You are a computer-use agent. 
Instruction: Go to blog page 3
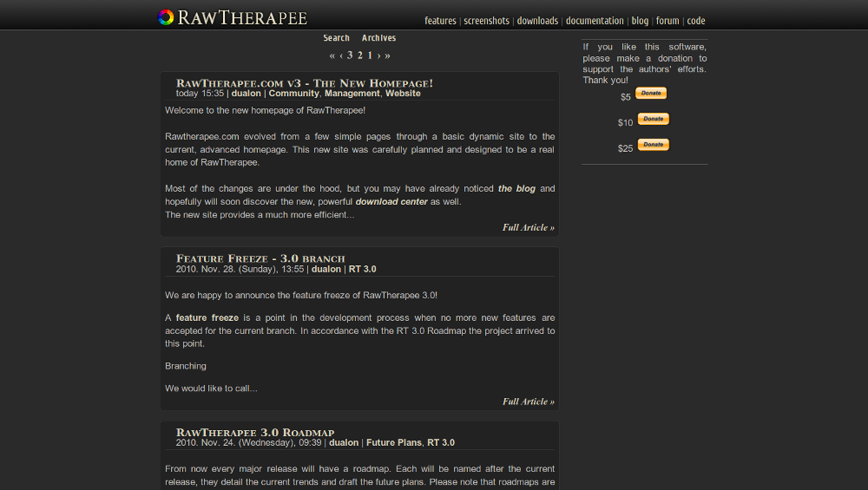click(x=350, y=56)
